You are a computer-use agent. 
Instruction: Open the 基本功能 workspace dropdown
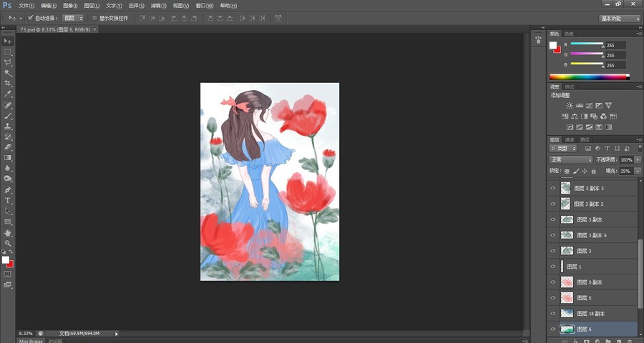tap(620, 19)
